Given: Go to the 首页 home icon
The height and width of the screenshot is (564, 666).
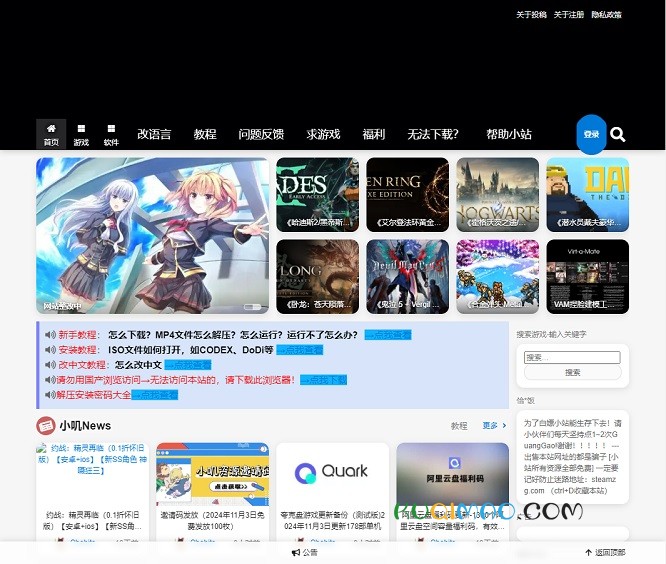Looking at the screenshot, I should click(x=51, y=129).
